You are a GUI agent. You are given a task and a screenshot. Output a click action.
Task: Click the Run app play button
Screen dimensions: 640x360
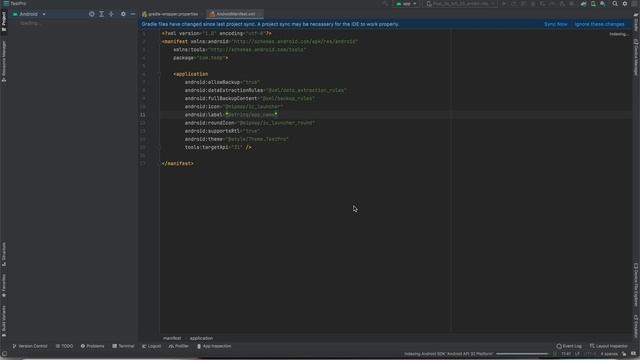504,4
